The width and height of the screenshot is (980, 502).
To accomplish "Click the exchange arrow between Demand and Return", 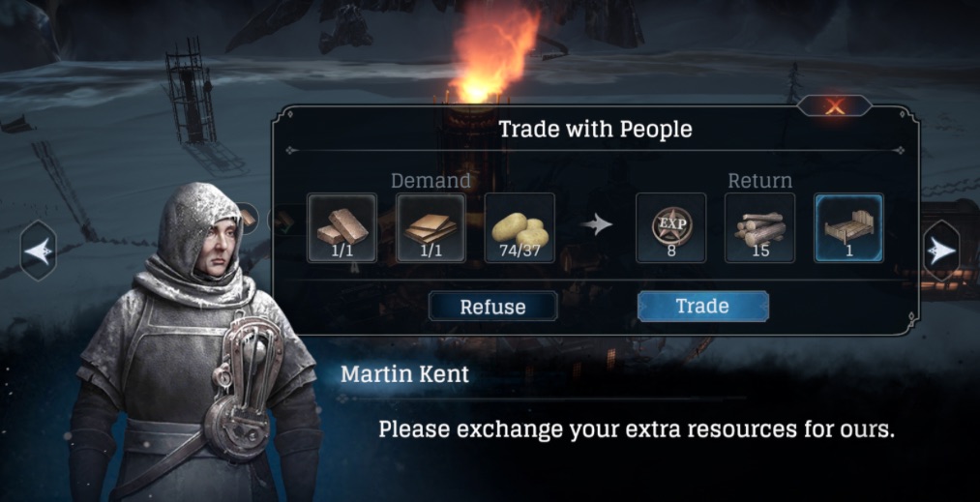I will tap(594, 224).
